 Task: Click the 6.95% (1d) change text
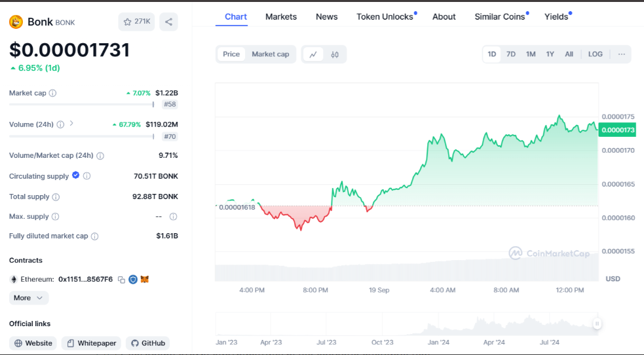(35, 68)
